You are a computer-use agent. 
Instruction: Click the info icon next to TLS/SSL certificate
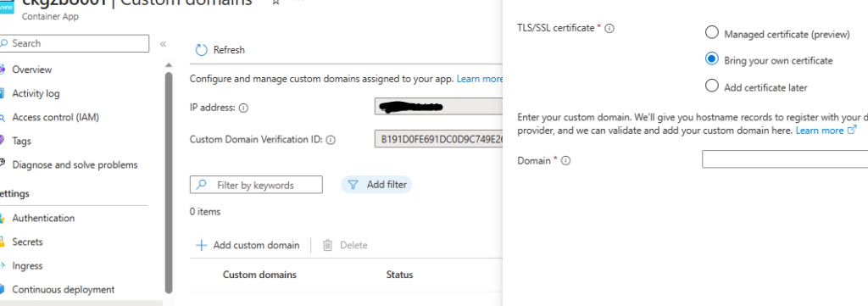point(609,28)
